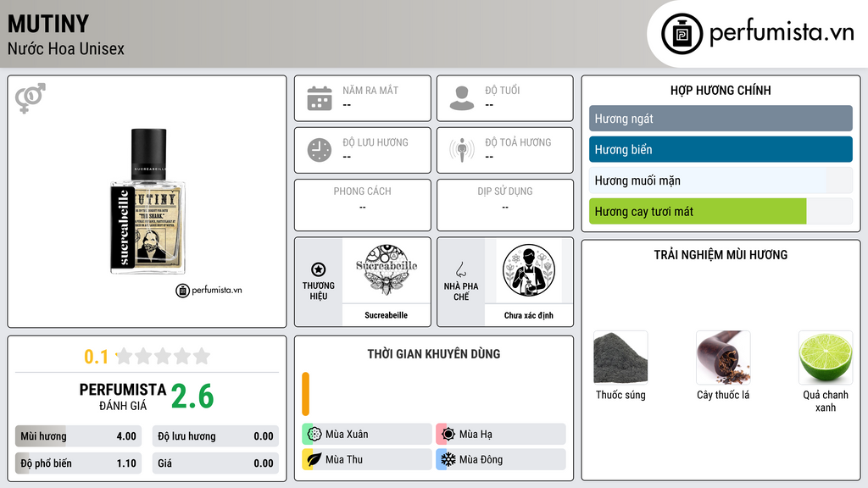
Task: Click the Độ tuổi label
Action: click(503, 90)
